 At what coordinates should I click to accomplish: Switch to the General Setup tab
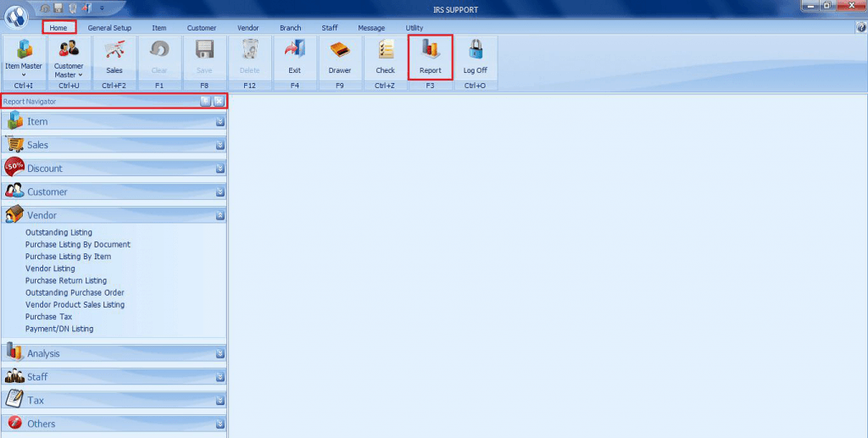[109, 28]
